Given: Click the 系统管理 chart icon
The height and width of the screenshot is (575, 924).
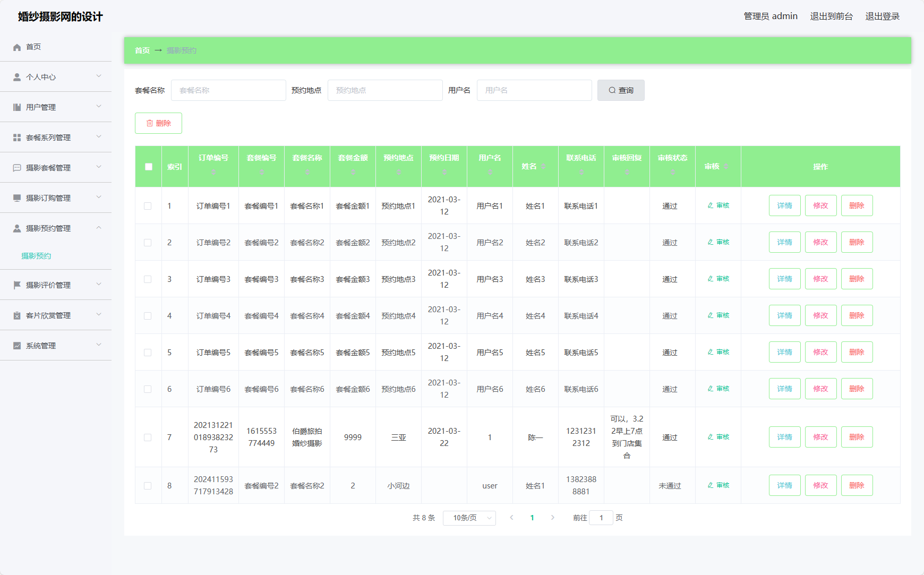Looking at the screenshot, I should [x=17, y=346].
